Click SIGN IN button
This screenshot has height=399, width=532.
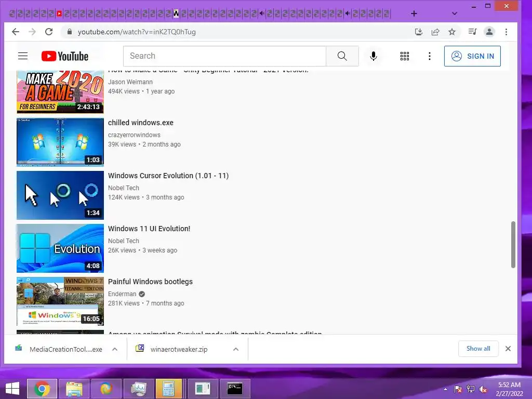click(472, 56)
